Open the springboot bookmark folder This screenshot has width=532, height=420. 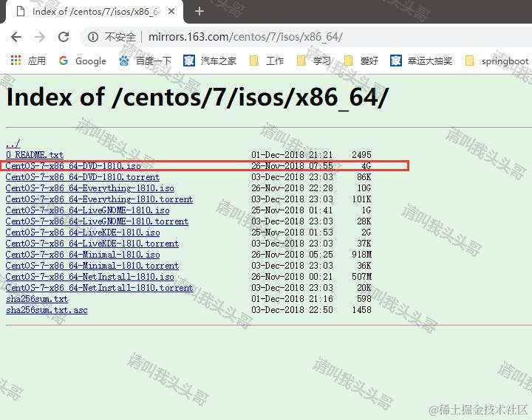[497, 61]
